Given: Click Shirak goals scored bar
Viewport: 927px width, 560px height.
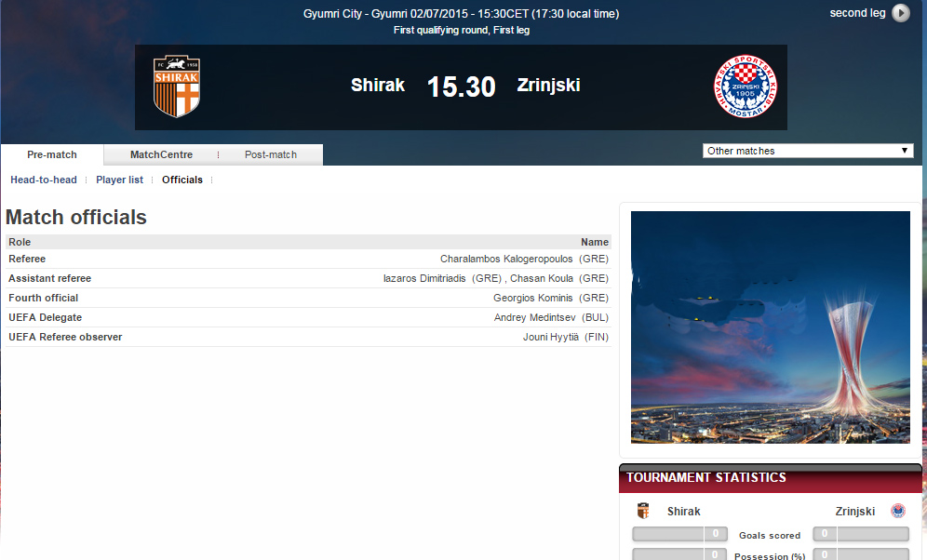Looking at the screenshot, I should 679,534.
